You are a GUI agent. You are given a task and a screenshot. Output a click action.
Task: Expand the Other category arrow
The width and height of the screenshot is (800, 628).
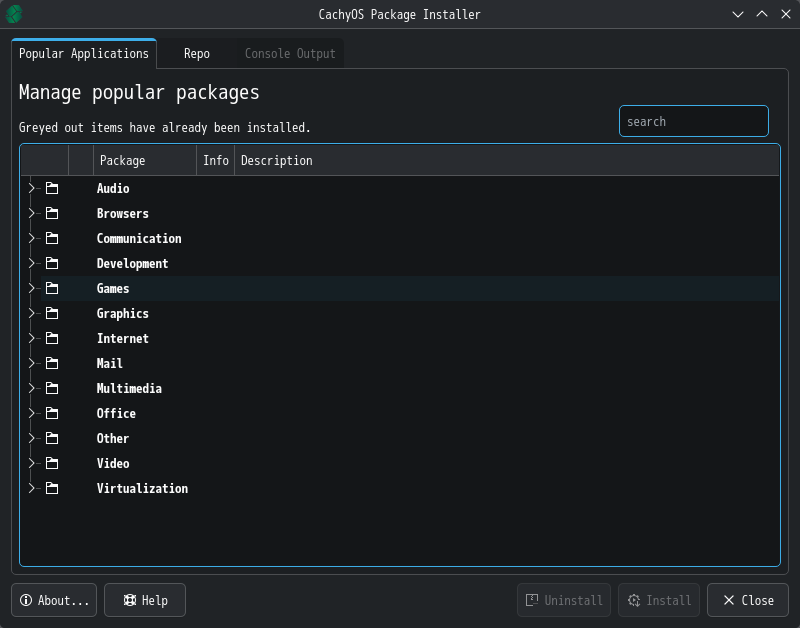[32, 438]
